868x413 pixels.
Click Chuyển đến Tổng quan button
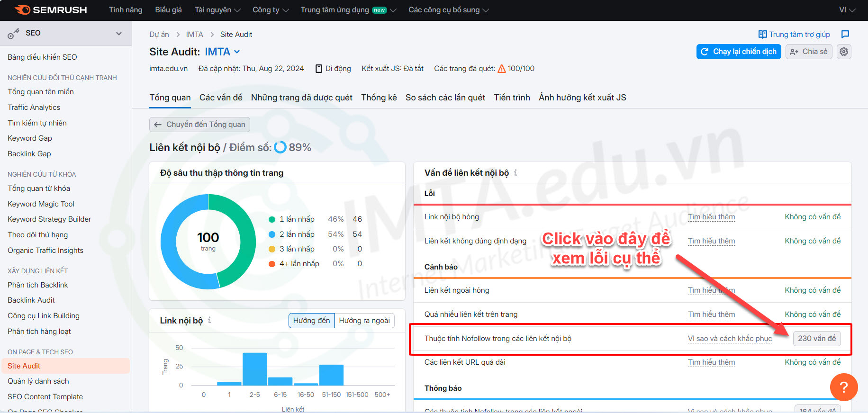(x=199, y=125)
